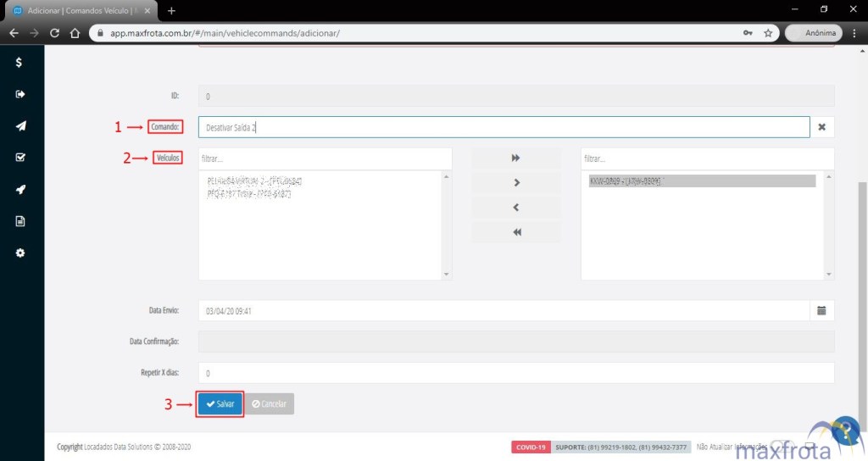
Task: Remove all vehicles with double left arrow
Action: pyautogui.click(x=516, y=233)
